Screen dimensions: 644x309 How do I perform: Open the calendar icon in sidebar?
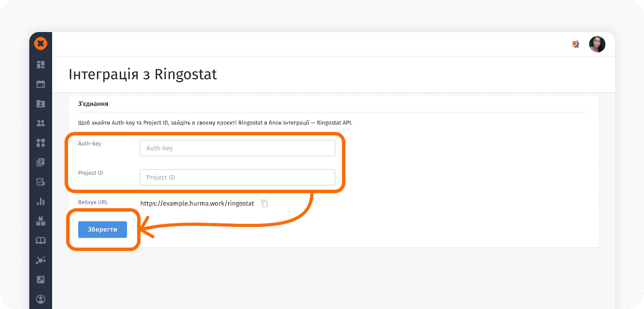pos(41,84)
